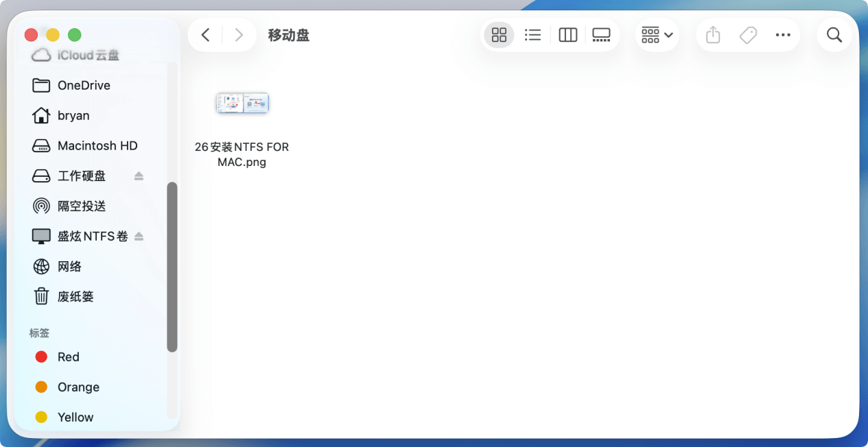Switch to gallery view
Image resolution: width=868 pixels, height=447 pixels.
[602, 34]
